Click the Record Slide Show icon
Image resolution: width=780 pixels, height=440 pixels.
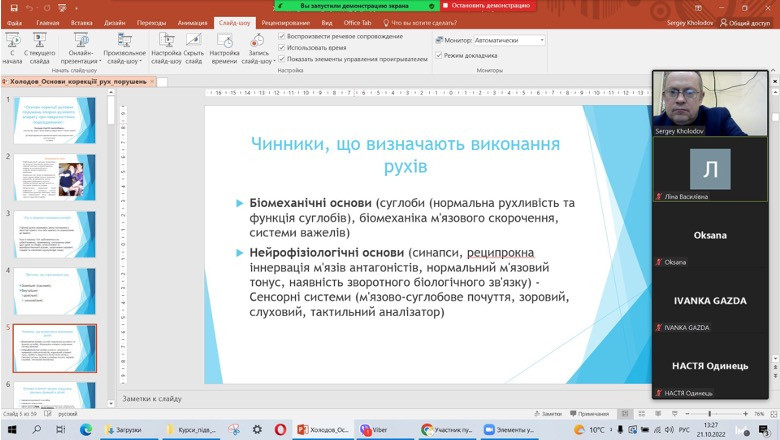click(x=257, y=46)
